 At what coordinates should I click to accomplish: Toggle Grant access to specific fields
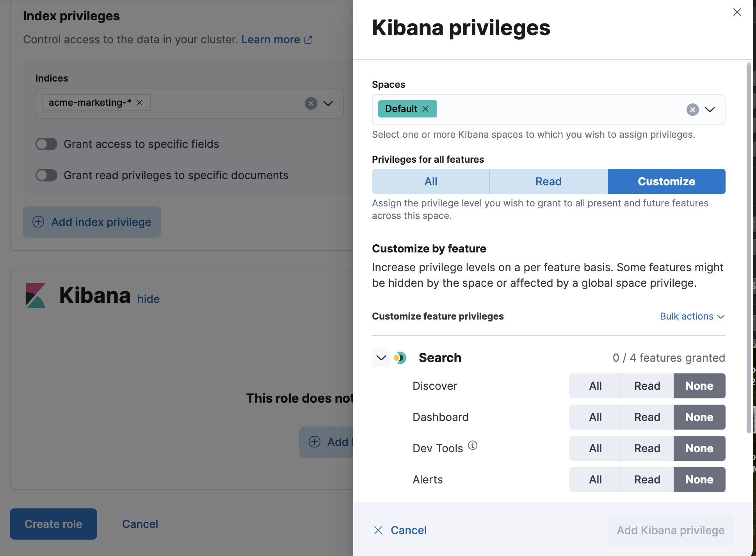46,144
